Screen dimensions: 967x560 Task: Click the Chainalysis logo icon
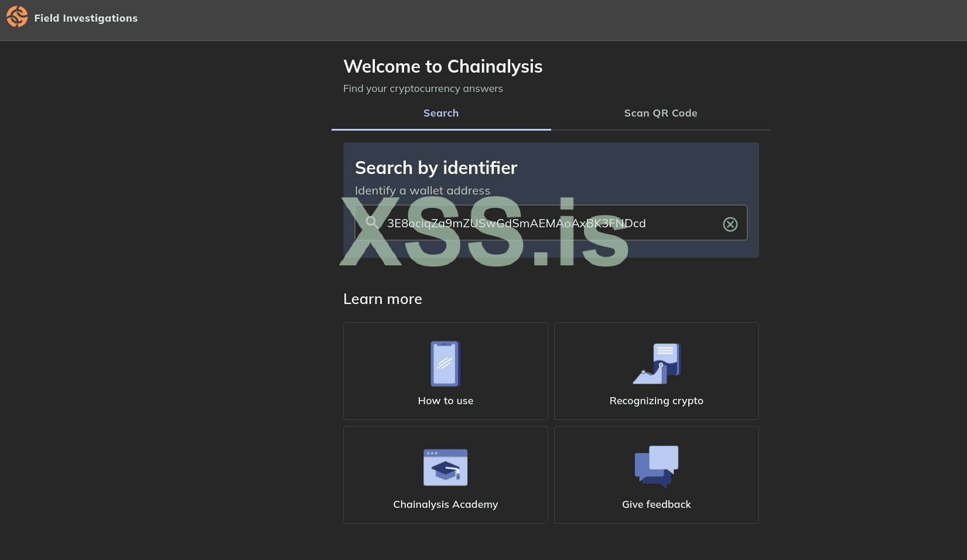coord(17,17)
